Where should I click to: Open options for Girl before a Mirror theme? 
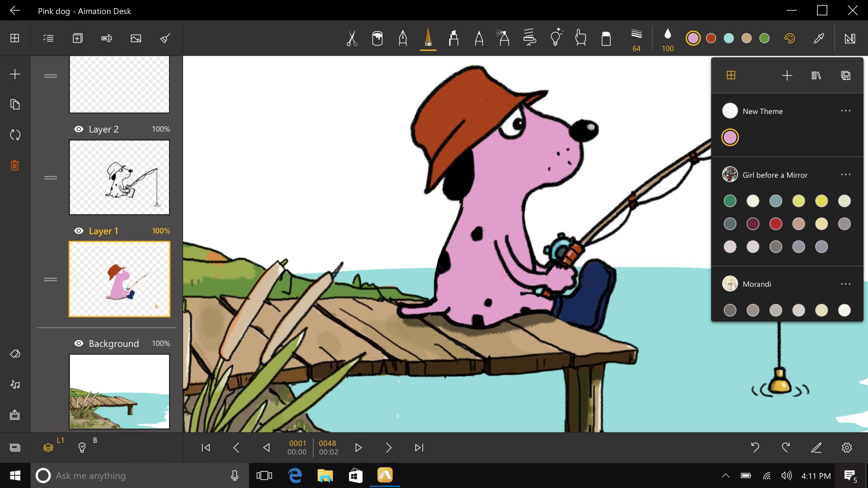pyautogui.click(x=846, y=175)
